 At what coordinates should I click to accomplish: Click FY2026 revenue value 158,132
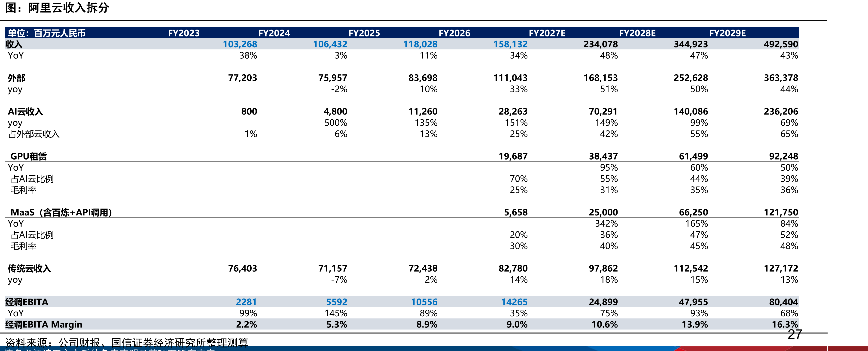click(x=510, y=44)
